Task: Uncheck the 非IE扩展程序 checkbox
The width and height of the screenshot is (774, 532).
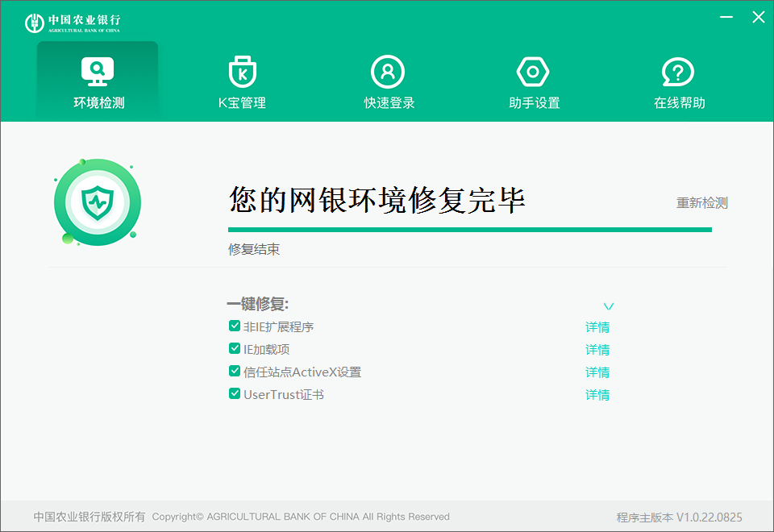Action: pos(235,326)
